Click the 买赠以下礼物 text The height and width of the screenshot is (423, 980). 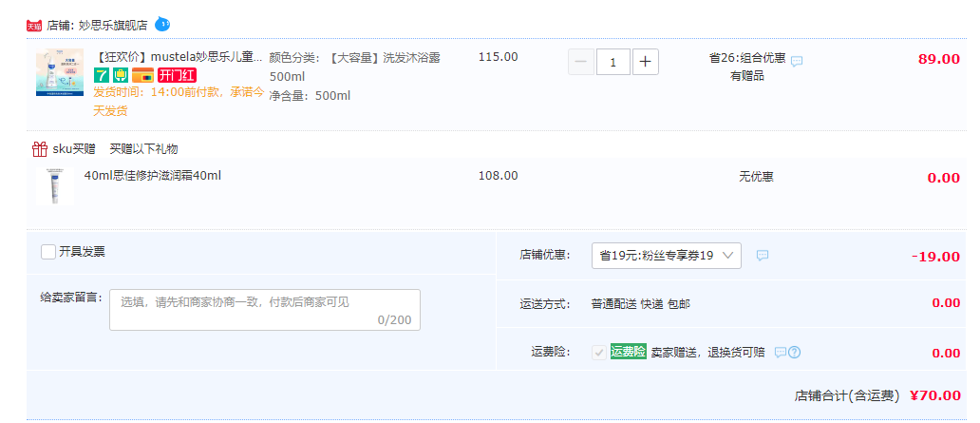click(x=143, y=149)
